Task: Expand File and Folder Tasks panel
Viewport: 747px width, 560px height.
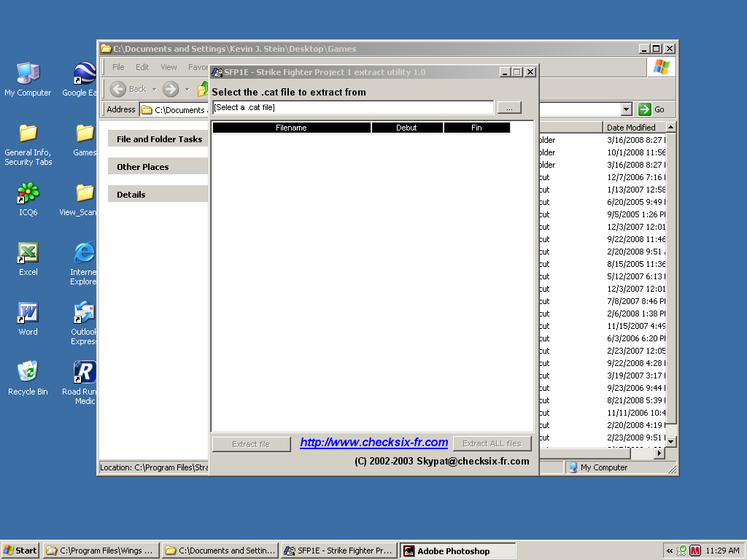Action: coord(158,139)
